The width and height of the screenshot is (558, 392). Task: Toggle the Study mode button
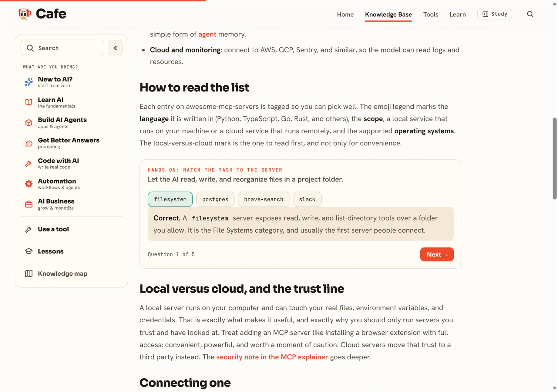(494, 14)
